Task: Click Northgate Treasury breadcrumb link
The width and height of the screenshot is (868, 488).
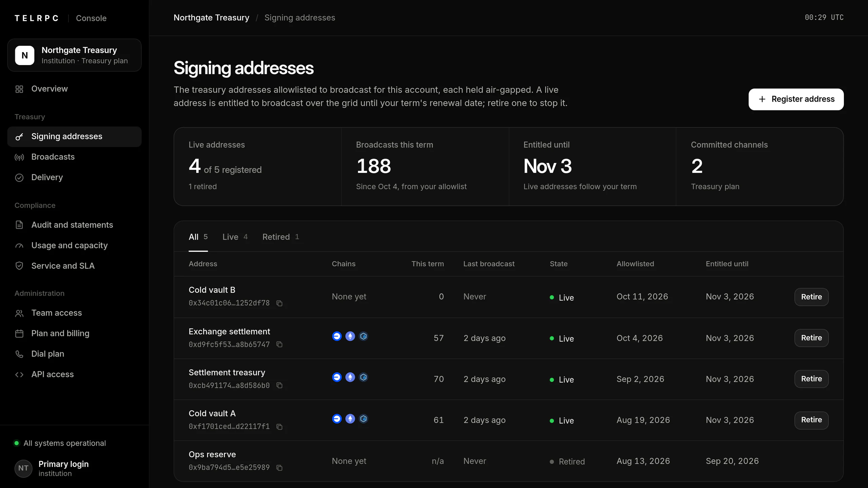Action: 211,18
